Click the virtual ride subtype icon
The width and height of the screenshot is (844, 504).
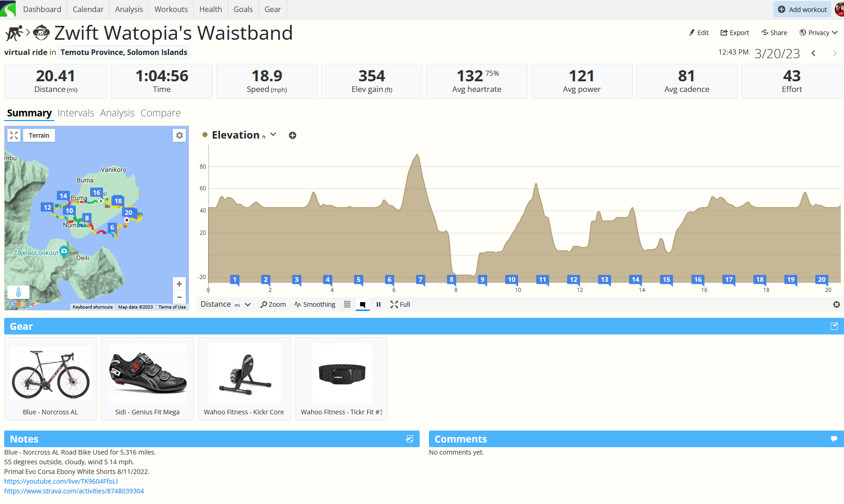pyautogui.click(x=42, y=33)
